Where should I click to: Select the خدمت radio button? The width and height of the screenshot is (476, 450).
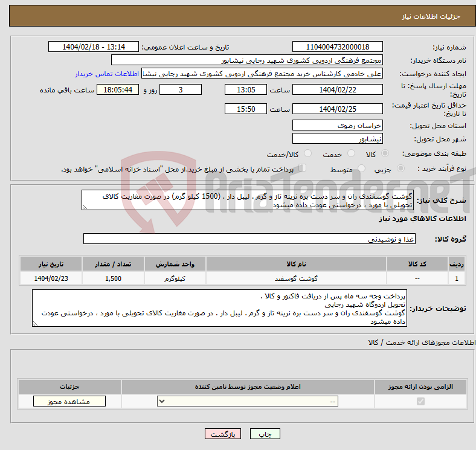click(351, 153)
